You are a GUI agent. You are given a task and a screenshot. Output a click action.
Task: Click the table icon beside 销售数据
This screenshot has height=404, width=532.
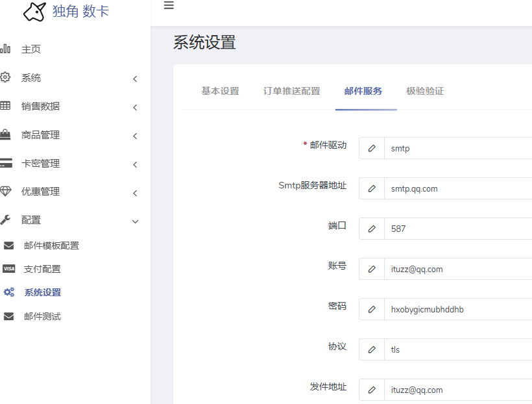point(5,106)
